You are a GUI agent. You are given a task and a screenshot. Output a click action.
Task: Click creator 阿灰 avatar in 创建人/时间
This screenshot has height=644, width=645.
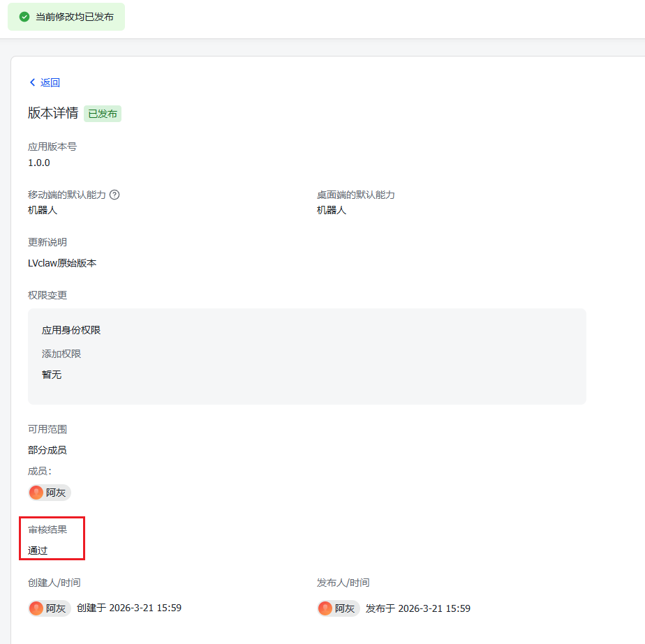point(36,608)
